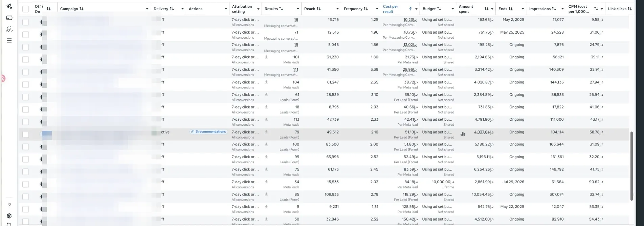Image resolution: width=644 pixels, height=226 pixels.
Task: Open the Frequency column dropdown arrow
Action: click(377, 9)
